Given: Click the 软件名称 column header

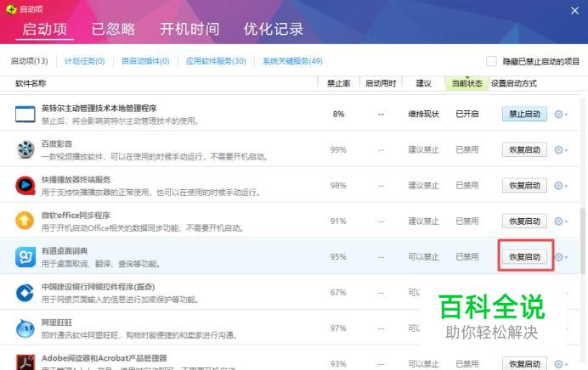Looking at the screenshot, I should [31, 83].
